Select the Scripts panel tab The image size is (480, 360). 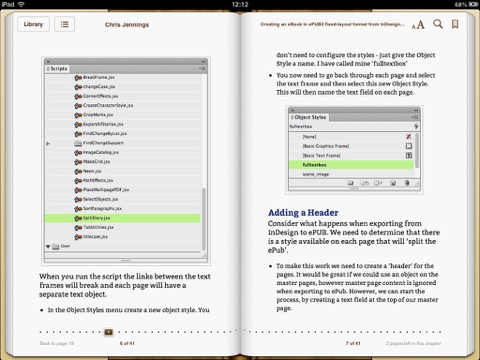[x=57, y=69]
